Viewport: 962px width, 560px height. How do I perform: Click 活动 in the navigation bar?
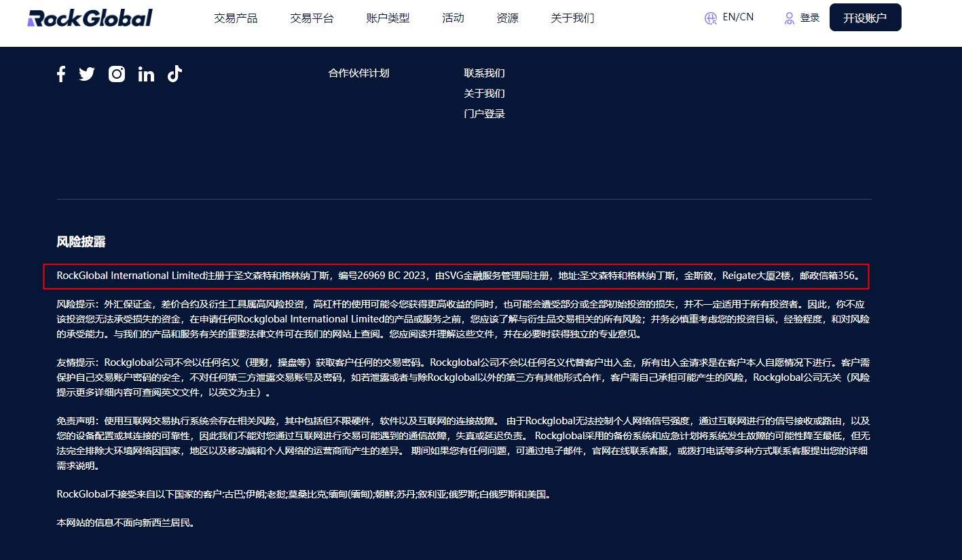click(453, 20)
